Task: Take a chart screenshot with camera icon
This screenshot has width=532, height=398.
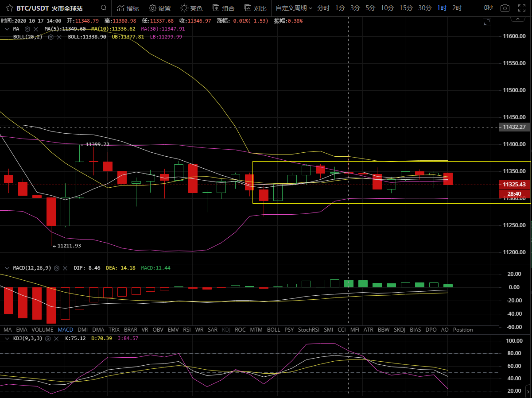Action: coord(505,8)
